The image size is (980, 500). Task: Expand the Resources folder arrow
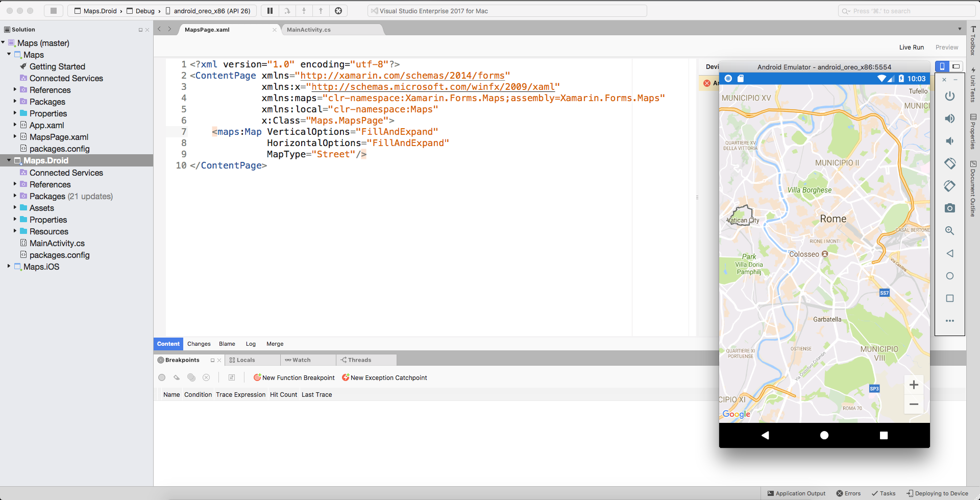(15, 231)
